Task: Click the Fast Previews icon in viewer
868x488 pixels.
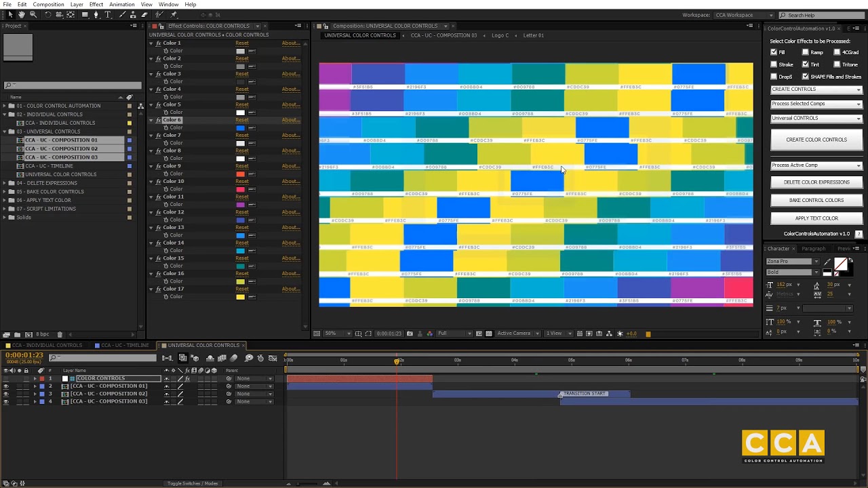Action: coord(589,333)
